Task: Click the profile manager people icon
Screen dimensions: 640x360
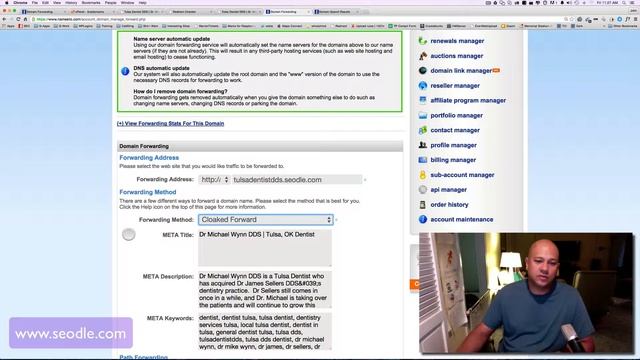Action: [422, 145]
